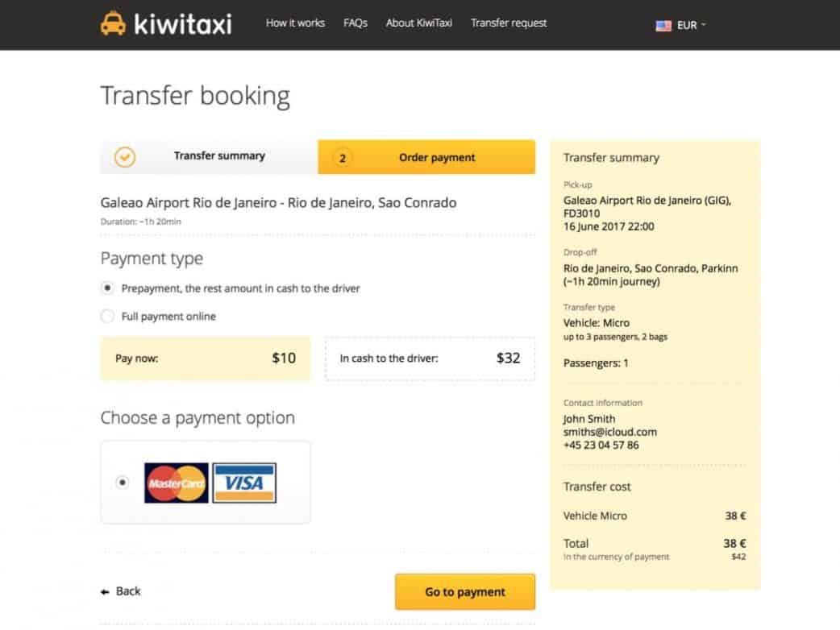
Task: Click the KiwiTaxi taxi logo icon
Action: pos(113,24)
